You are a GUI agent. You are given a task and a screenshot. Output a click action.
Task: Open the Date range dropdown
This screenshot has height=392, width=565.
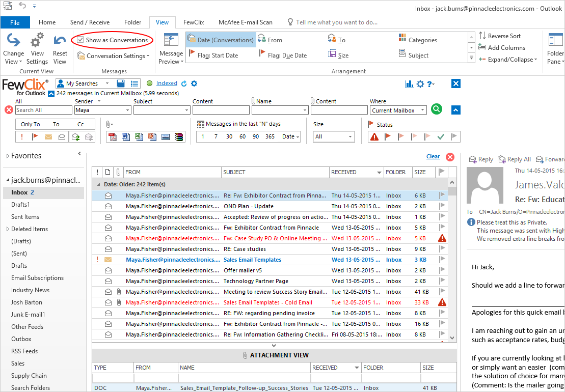(x=291, y=136)
